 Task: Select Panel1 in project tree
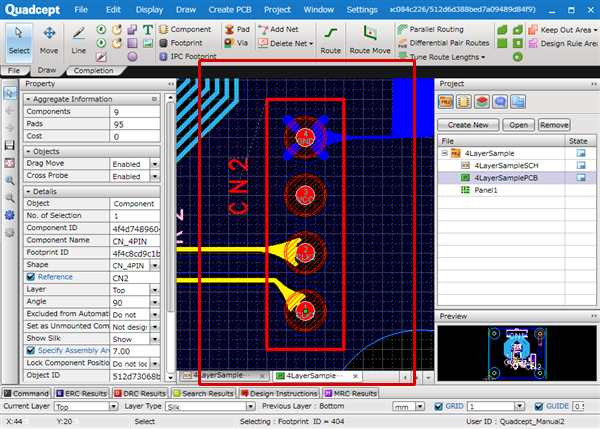486,190
